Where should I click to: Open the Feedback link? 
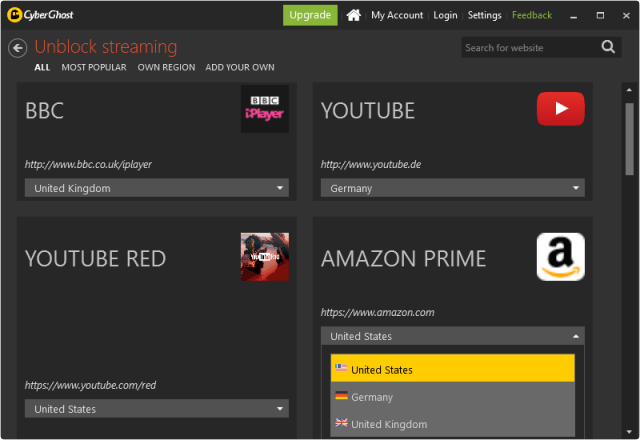tap(532, 15)
